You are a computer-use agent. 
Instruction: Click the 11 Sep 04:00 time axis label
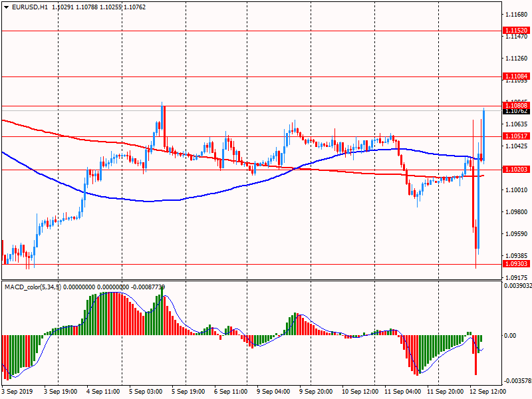pos(402,392)
